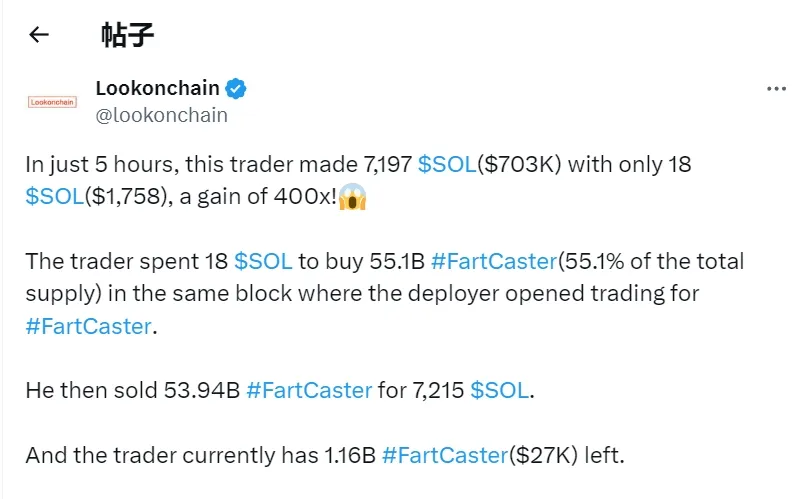Click the "(55.1% of the total" text

(650, 262)
